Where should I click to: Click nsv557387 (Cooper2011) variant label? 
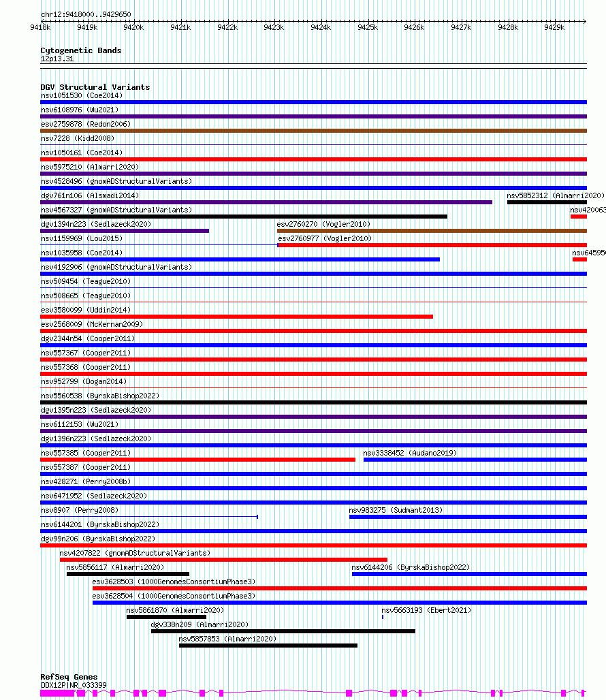(86, 467)
